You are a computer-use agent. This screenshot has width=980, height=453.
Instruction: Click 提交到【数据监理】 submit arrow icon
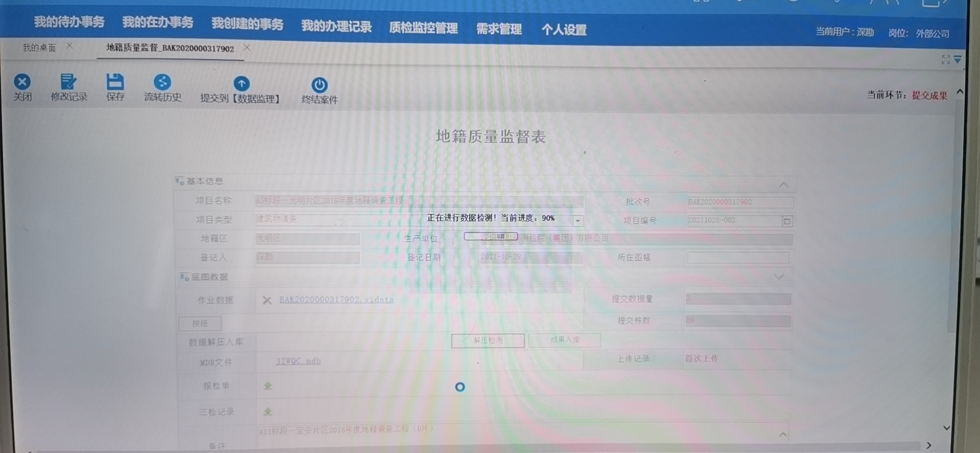pyautogui.click(x=241, y=83)
